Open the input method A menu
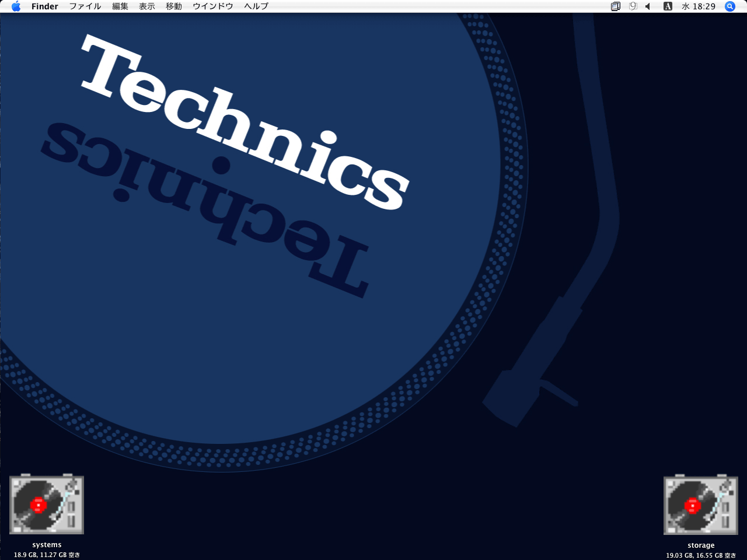 tap(668, 6)
